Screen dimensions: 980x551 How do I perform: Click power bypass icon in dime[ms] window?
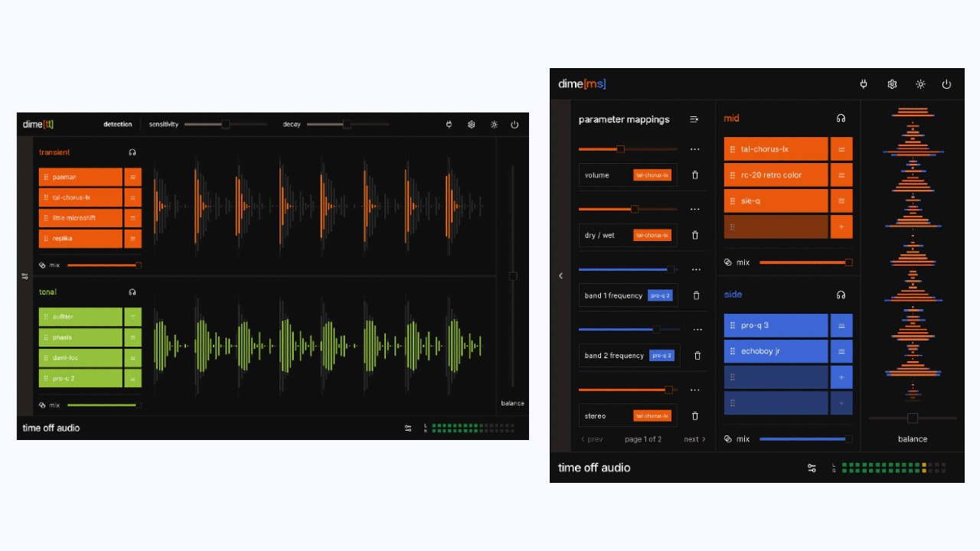[946, 84]
